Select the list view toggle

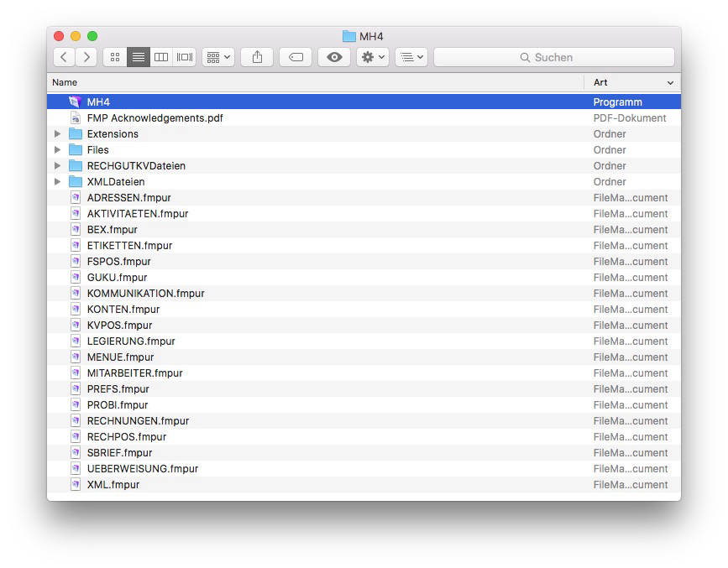point(139,57)
